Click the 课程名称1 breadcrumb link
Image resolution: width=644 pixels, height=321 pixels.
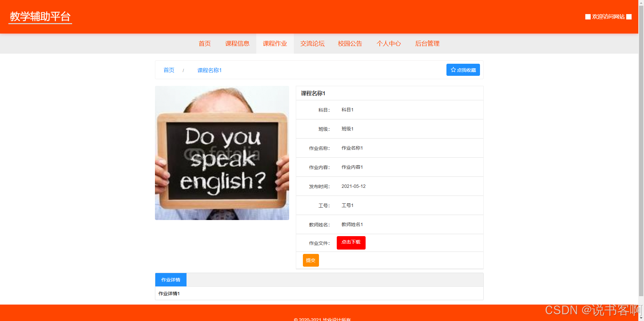[210, 70]
